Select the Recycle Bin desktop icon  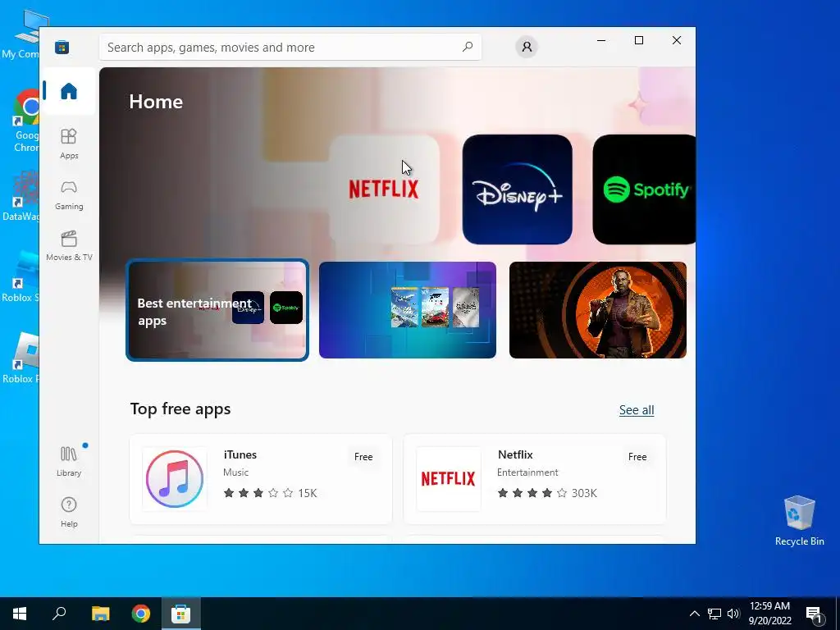click(799, 521)
